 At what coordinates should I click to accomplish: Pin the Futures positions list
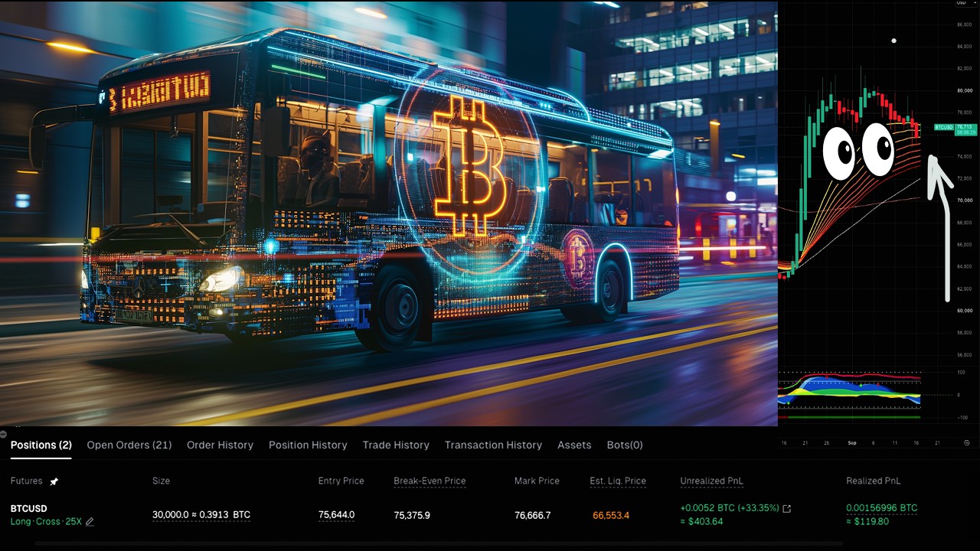click(x=54, y=481)
